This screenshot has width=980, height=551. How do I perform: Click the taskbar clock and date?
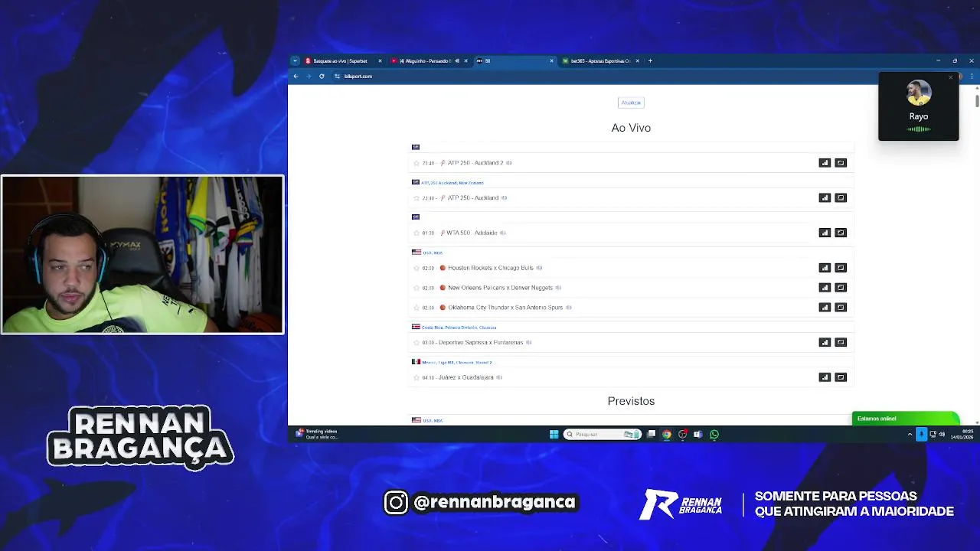tap(962, 434)
